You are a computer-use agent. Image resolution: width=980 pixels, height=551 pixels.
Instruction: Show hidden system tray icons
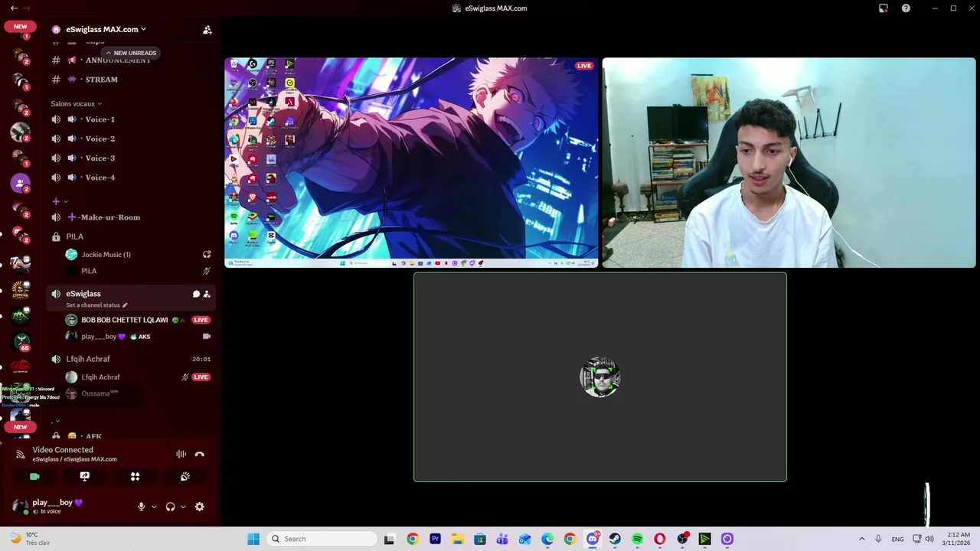(861, 539)
